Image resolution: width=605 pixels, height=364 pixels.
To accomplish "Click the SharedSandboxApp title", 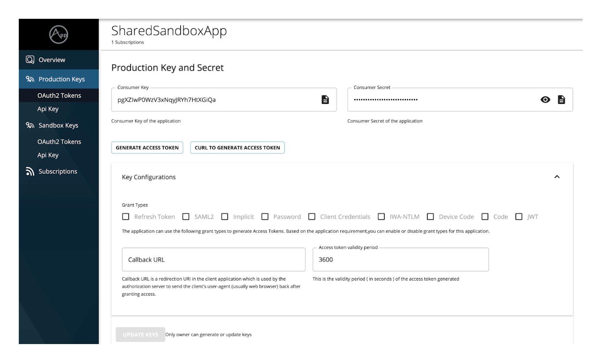I will (169, 30).
